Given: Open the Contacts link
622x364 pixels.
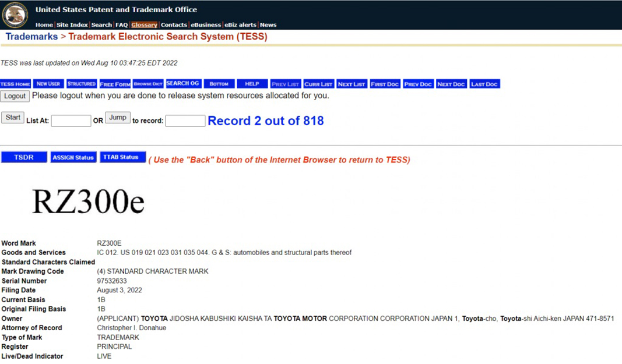Looking at the screenshot, I should (174, 25).
